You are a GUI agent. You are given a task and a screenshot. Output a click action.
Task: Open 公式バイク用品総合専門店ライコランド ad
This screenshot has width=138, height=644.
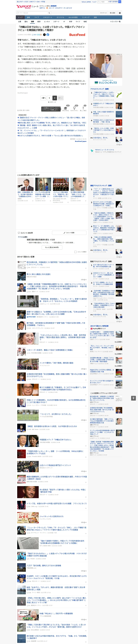55,465
